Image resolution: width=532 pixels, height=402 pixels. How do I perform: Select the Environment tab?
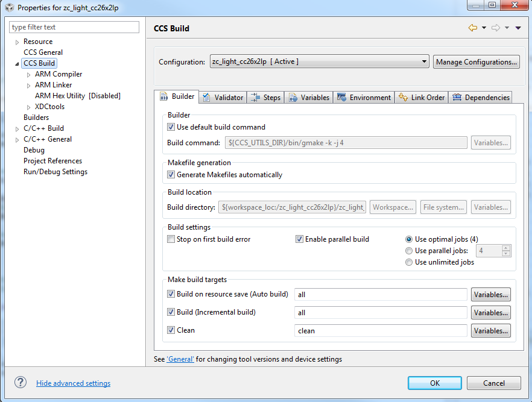click(364, 98)
